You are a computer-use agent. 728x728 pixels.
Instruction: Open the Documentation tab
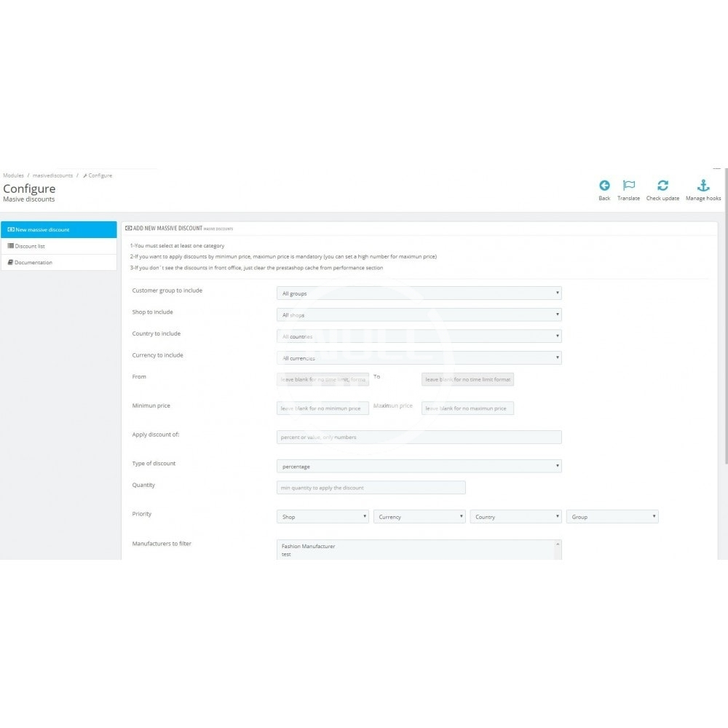point(58,263)
